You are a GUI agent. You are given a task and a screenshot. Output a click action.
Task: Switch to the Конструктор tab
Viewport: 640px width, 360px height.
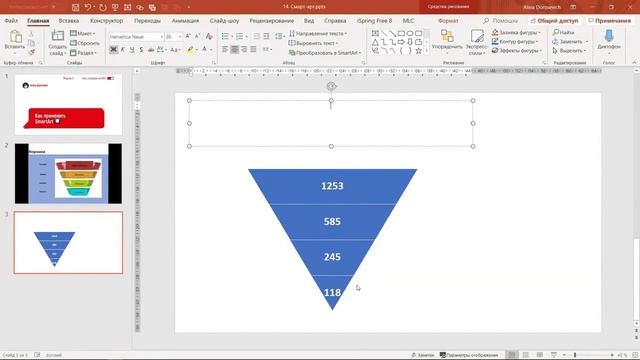107,20
